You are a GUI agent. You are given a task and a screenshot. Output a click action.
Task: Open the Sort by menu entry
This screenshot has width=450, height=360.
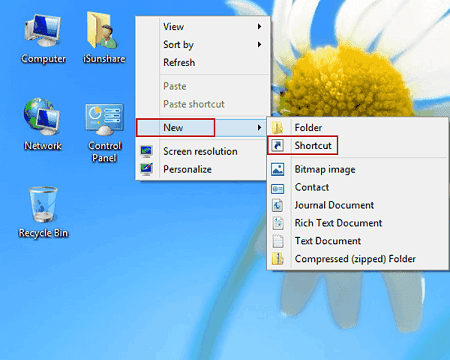tap(202, 44)
